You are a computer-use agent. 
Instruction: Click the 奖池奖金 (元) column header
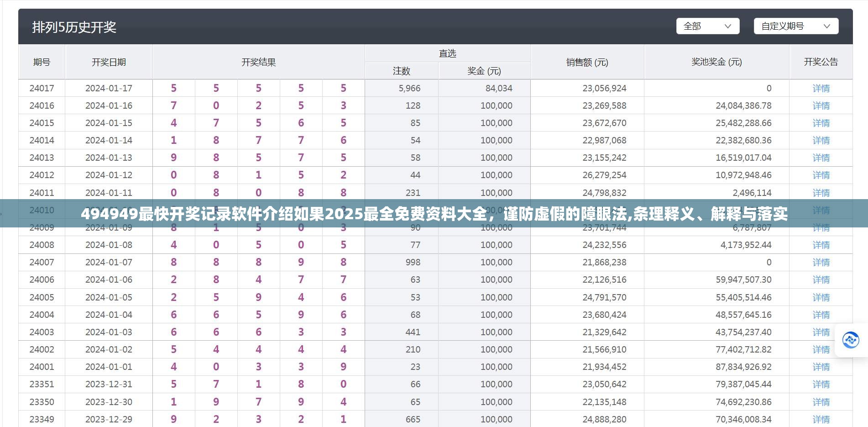pos(716,62)
